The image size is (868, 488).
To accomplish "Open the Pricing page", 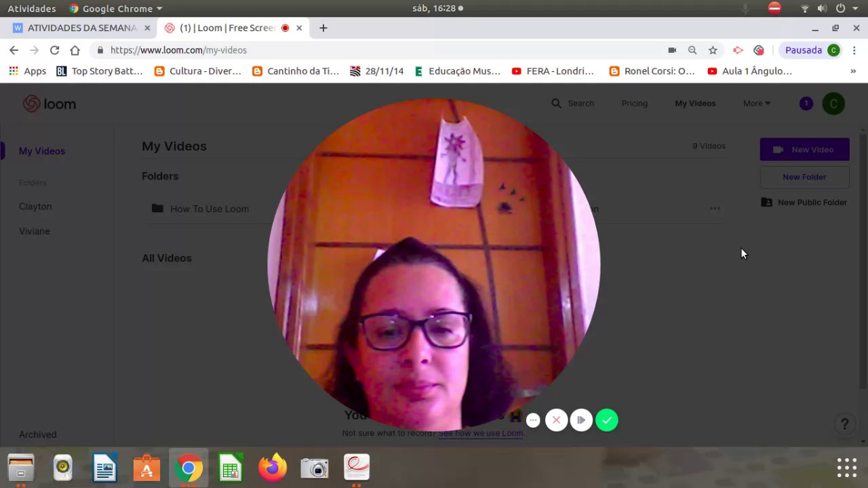I will [634, 103].
